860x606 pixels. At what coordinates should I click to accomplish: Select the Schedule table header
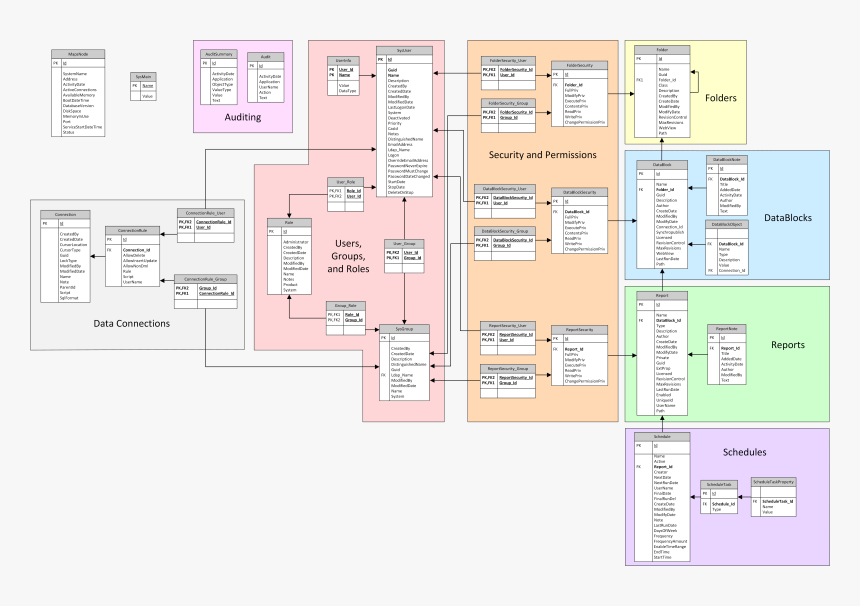point(662,437)
